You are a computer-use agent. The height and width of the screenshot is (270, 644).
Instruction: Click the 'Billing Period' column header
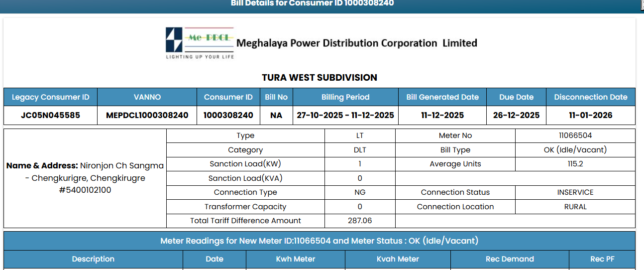(345, 97)
